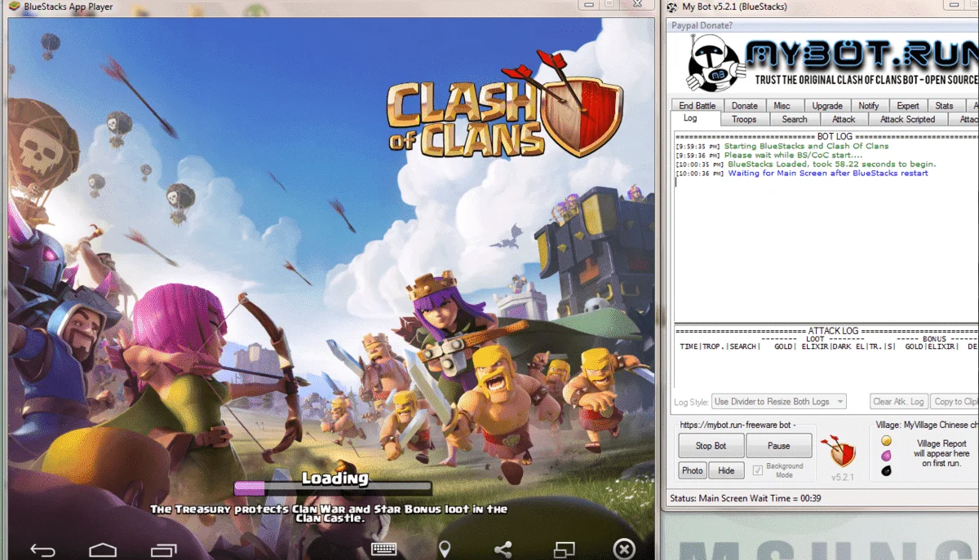Image resolution: width=979 pixels, height=560 pixels.
Task: Click the My Bot title bar icon
Action: click(x=671, y=7)
